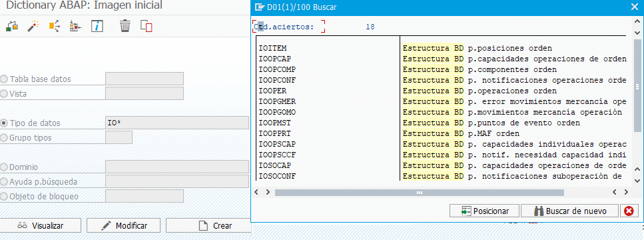
Task: Click the description 'p.posiciones orden'
Action: point(509,48)
